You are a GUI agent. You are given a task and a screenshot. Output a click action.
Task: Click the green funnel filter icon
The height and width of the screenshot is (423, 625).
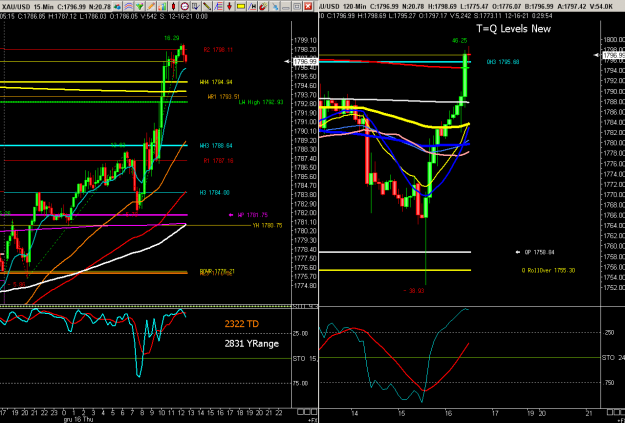(x=140, y=6)
